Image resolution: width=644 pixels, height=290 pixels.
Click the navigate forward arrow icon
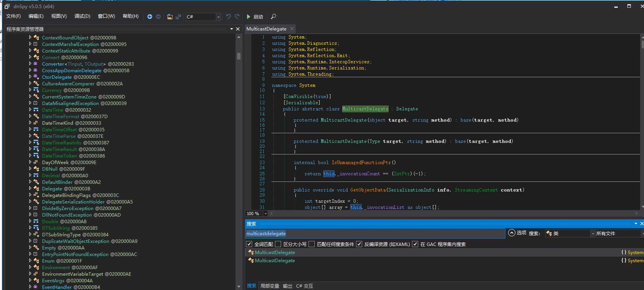pos(158,17)
